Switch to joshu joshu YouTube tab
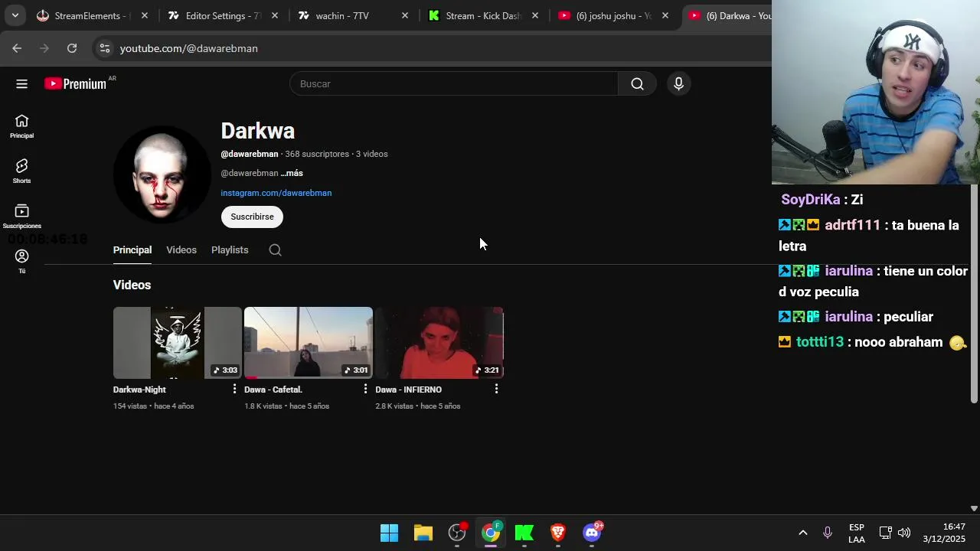Viewport: 980px width, 551px height. [x=612, y=15]
